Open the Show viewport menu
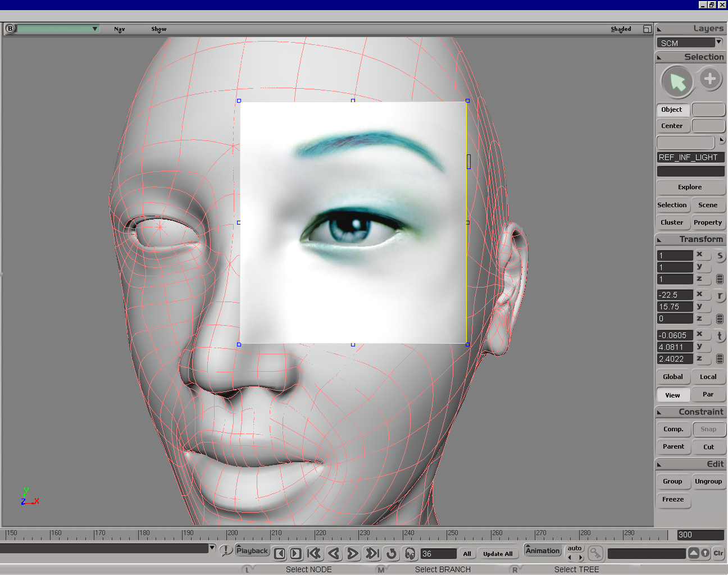This screenshot has width=728, height=575. click(x=158, y=29)
